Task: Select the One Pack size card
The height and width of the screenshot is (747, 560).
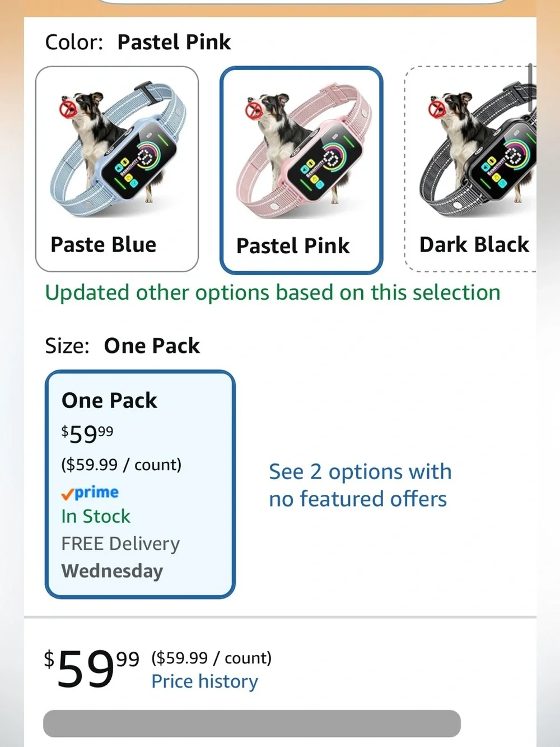Action: tap(140, 485)
